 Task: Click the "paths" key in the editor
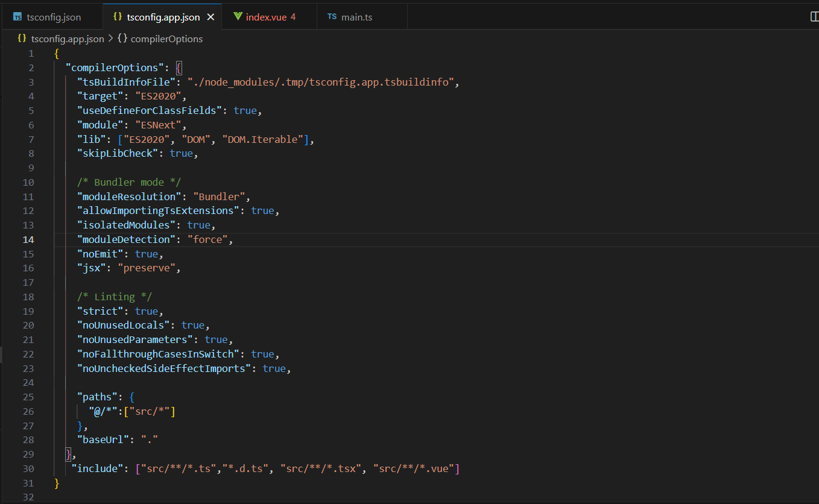click(x=95, y=397)
